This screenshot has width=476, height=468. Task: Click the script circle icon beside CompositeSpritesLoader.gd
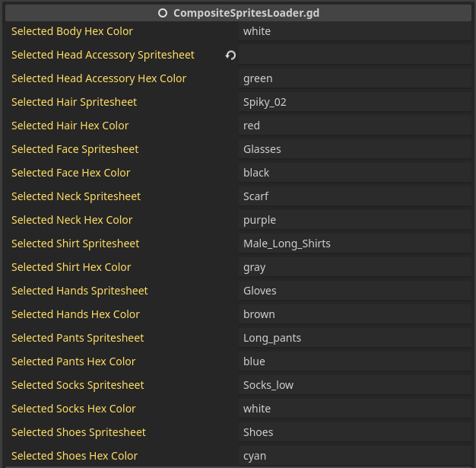pyautogui.click(x=163, y=13)
